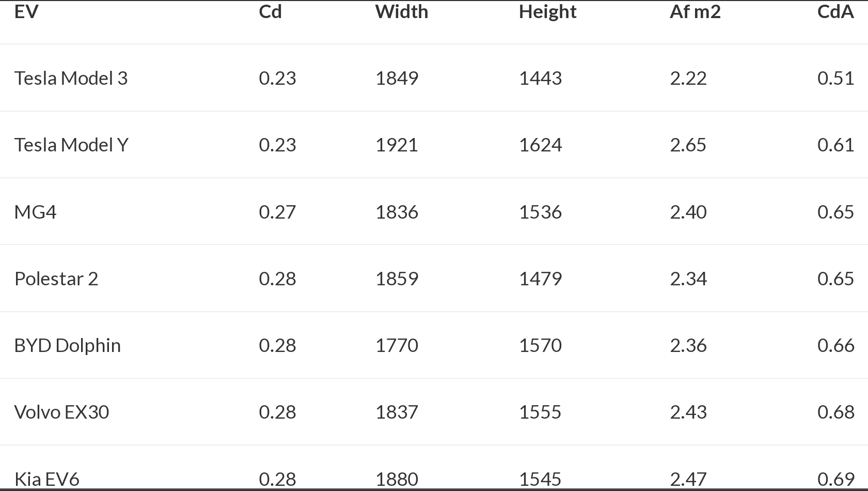Click MG4 Cd value 0.27
868x491 pixels.
click(x=277, y=212)
